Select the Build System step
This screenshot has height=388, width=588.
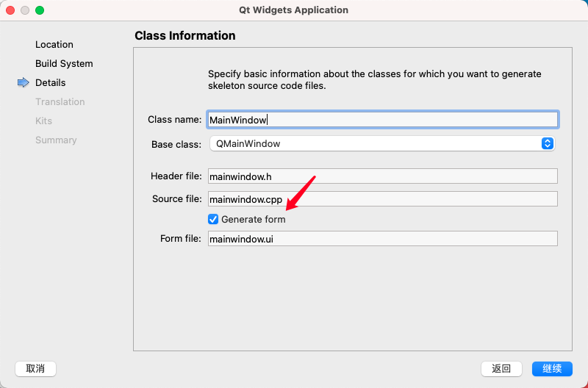[64, 64]
